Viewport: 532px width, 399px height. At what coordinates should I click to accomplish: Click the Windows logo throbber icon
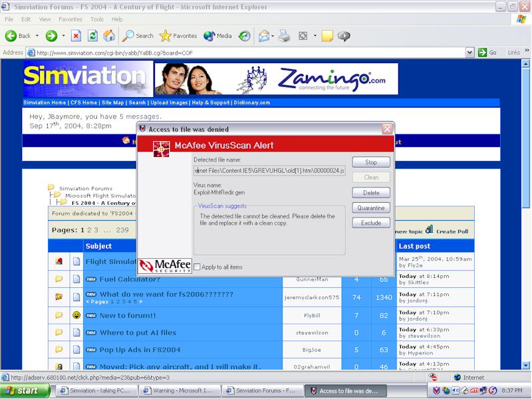(x=521, y=19)
